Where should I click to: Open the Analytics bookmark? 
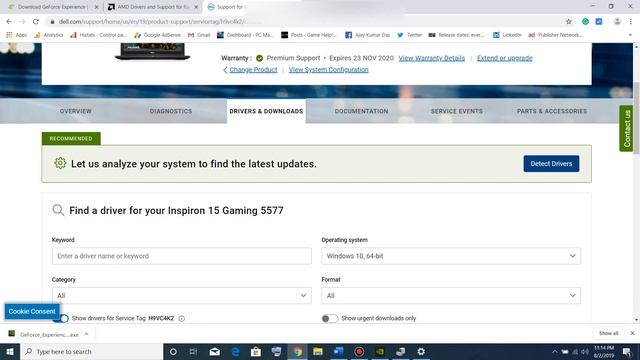pyautogui.click(x=49, y=35)
